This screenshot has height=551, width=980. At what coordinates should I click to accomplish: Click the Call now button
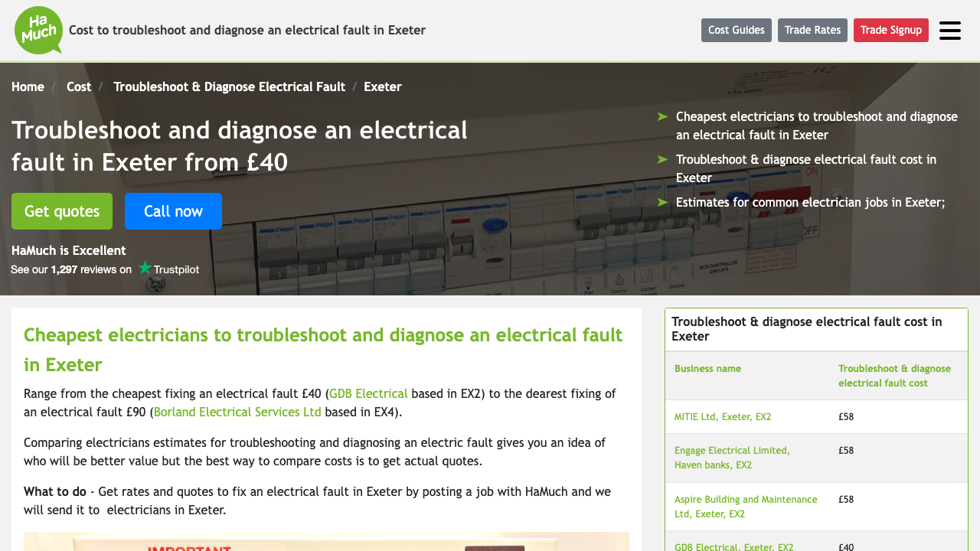173,210
